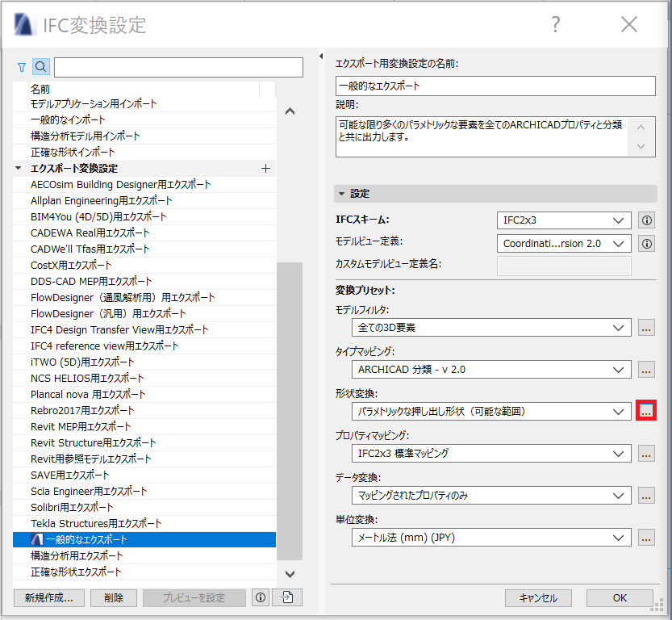The height and width of the screenshot is (620, 672).
Task: Open モデルビュー定義 dropdown Coordinati...rsion 2.0
Action: [x=564, y=244]
